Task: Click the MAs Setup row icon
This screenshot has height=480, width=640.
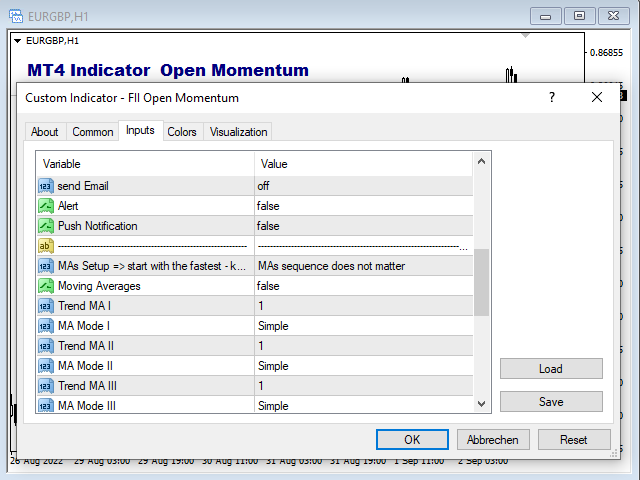Action: [46, 266]
